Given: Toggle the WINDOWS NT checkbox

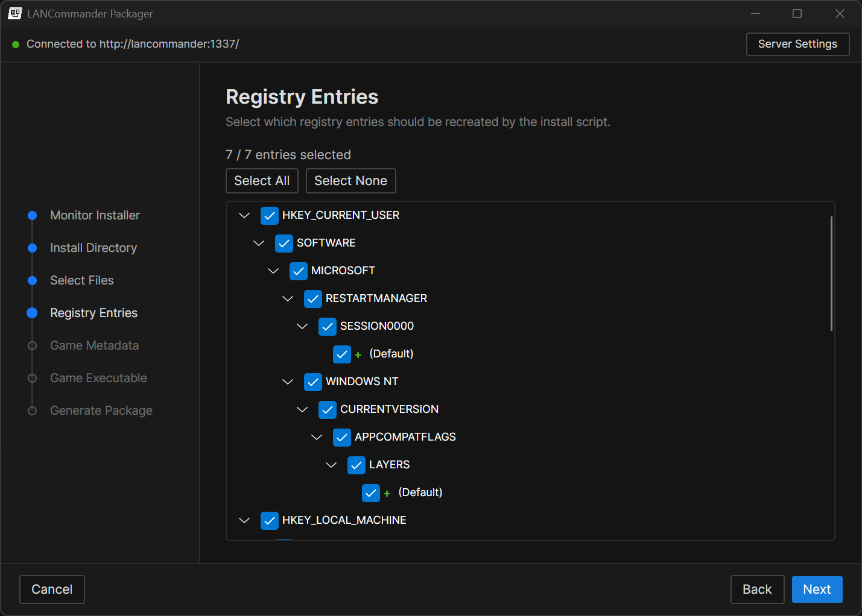Looking at the screenshot, I should pos(313,382).
